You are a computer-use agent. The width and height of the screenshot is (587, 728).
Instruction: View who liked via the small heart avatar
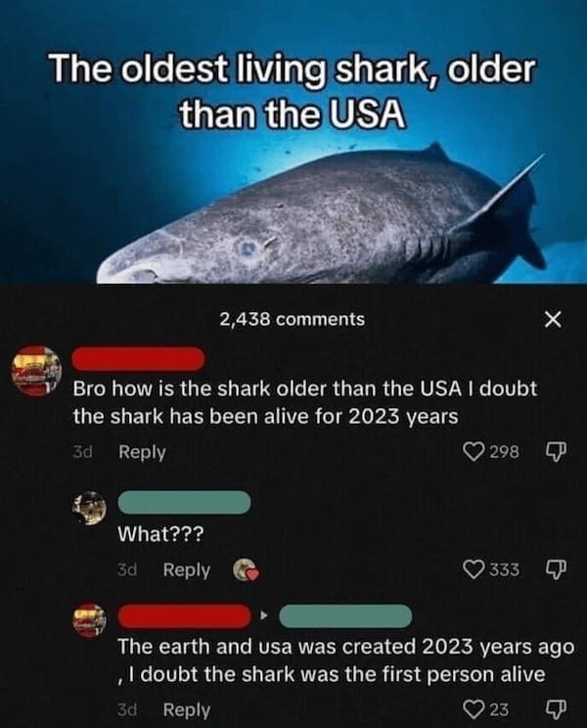point(245,570)
